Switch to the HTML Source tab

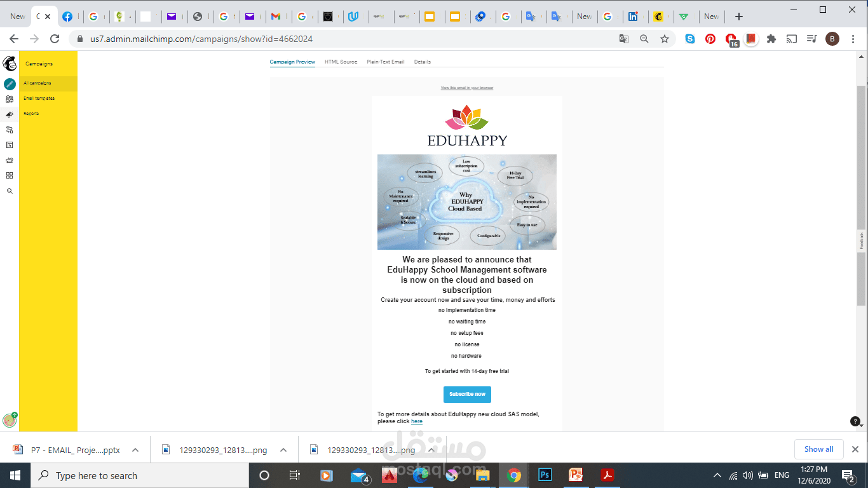pyautogui.click(x=341, y=62)
